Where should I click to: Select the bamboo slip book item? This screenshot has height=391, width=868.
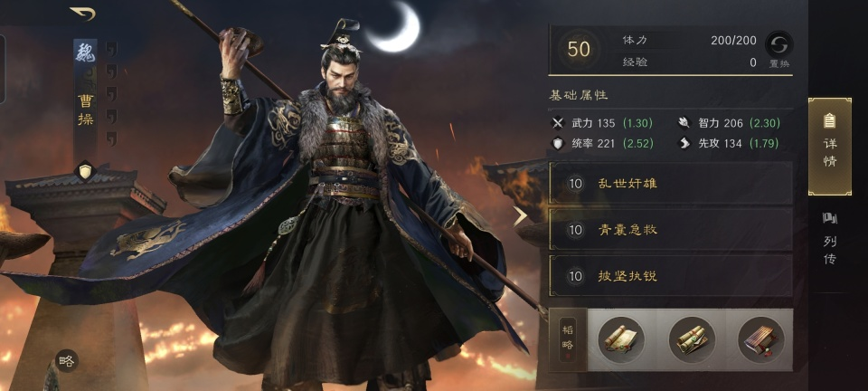point(761,340)
